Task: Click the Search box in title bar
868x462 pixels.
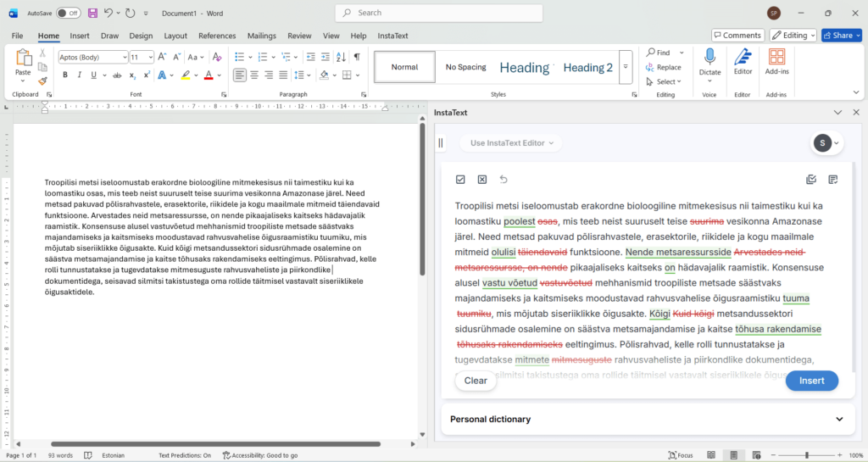Action: (x=437, y=13)
